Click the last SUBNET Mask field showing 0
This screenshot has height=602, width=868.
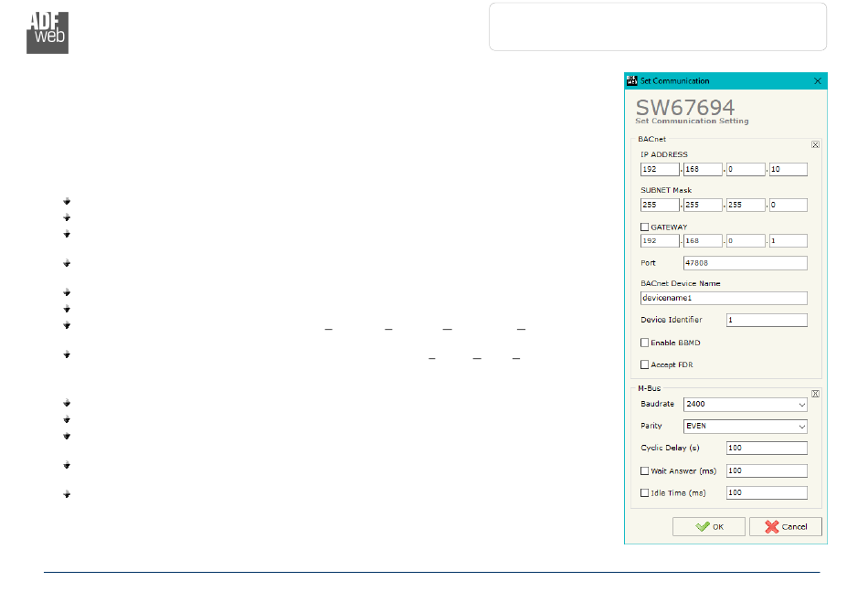789,205
